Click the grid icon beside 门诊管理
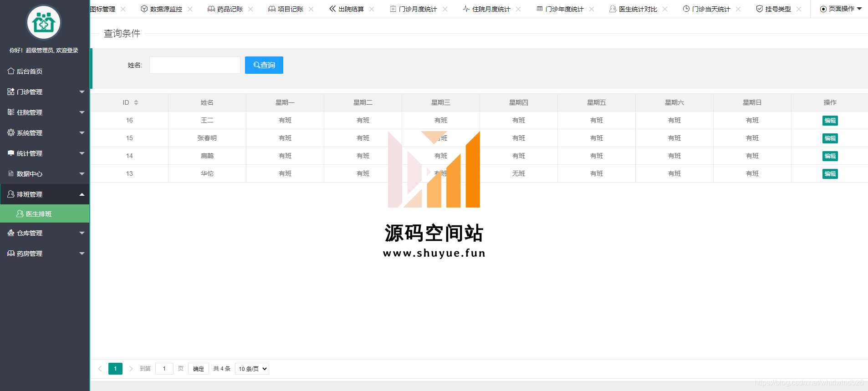Image resolution: width=868 pixels, height=391 pixels. click(x=11, y=91)
